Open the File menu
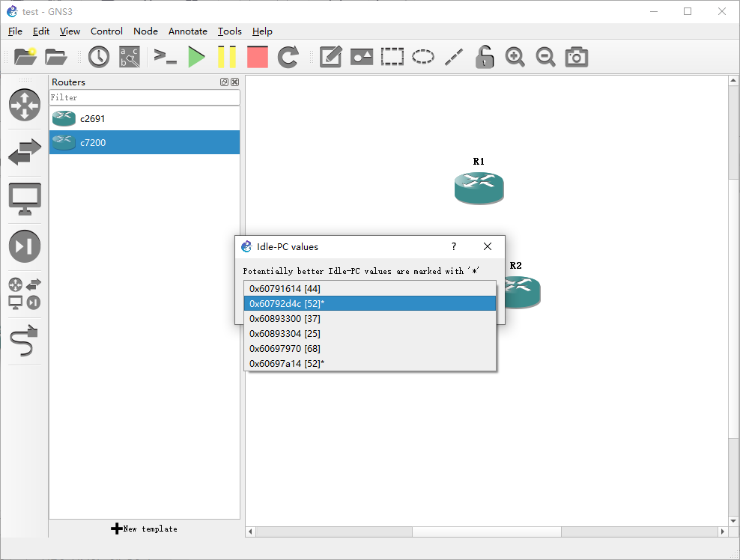This screenshot has height=560, width=740. [x=15, y=31]
